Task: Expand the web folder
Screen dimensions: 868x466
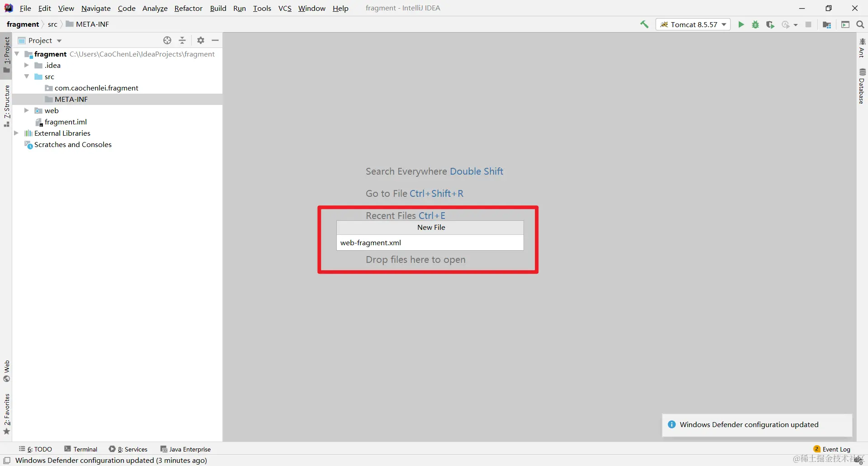Action: 26,110
